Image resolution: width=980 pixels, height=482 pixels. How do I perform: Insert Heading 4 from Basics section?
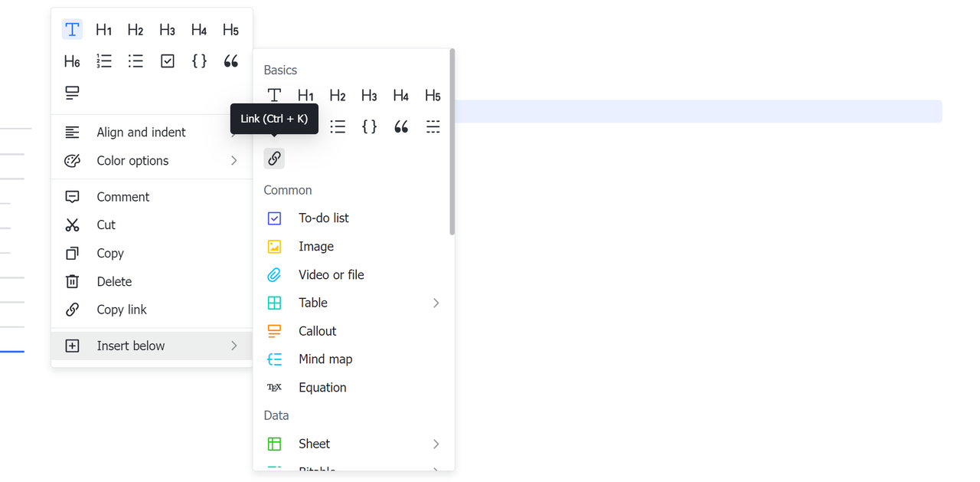(401, 95)
